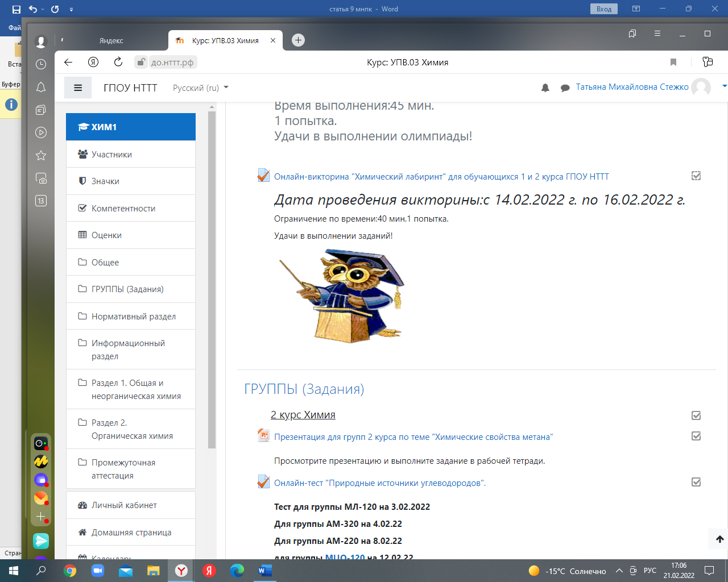Open the Русский (ru) language dropdown
This screenshot has width=728, height=582.
pyautogui.click(x=200, y=88)
